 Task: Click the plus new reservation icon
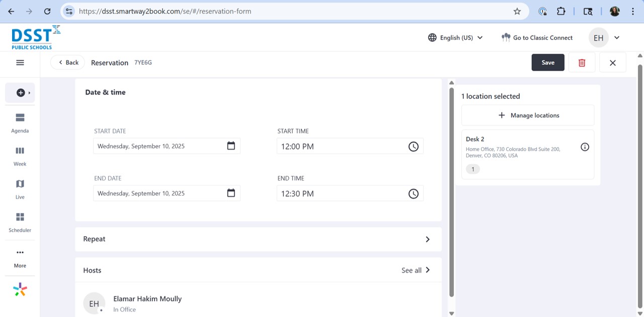pyautogui.click(x=20, y=93)
